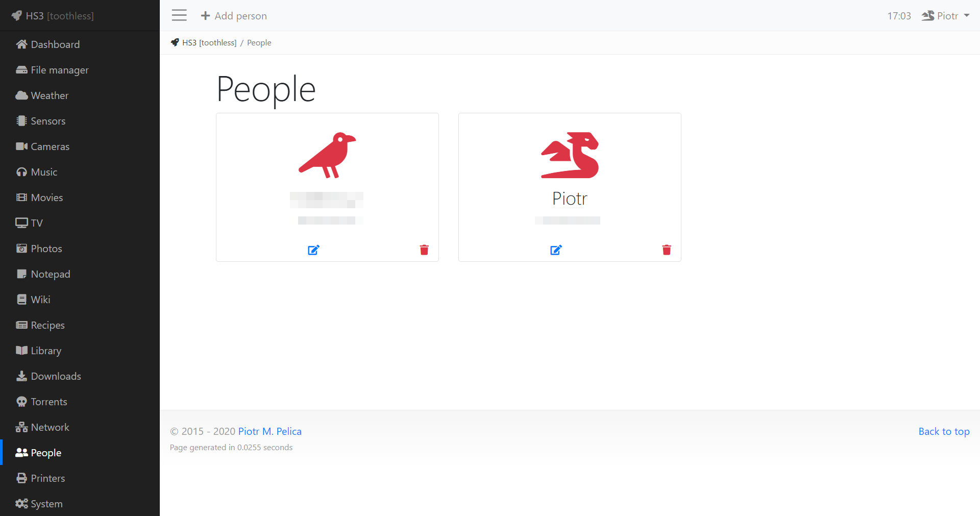Screen dimensions: 980x516
Task: Open the Piotr M. Pelica footer link
Action: 269,431
